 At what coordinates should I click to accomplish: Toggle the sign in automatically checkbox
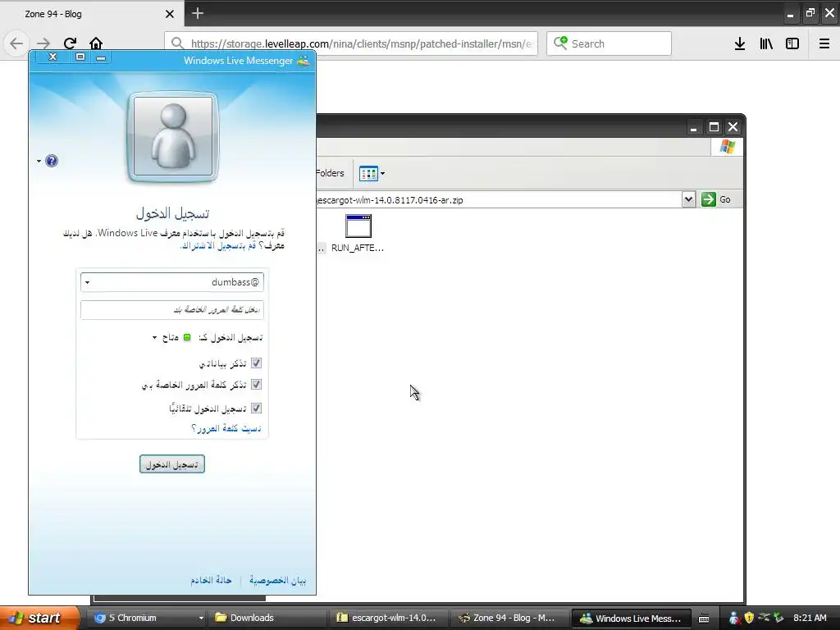(x=256, y=409)
